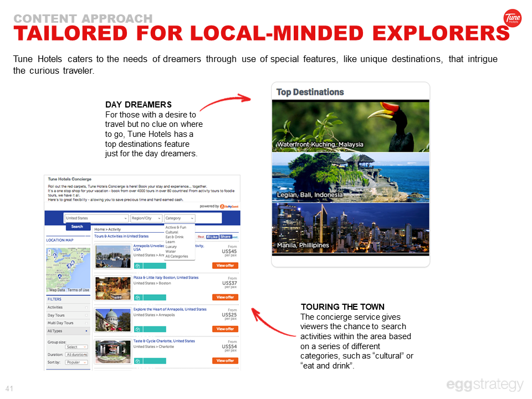
Task: Click the Charlotte gazebo tour thumbnail
Action: (112, 352)
